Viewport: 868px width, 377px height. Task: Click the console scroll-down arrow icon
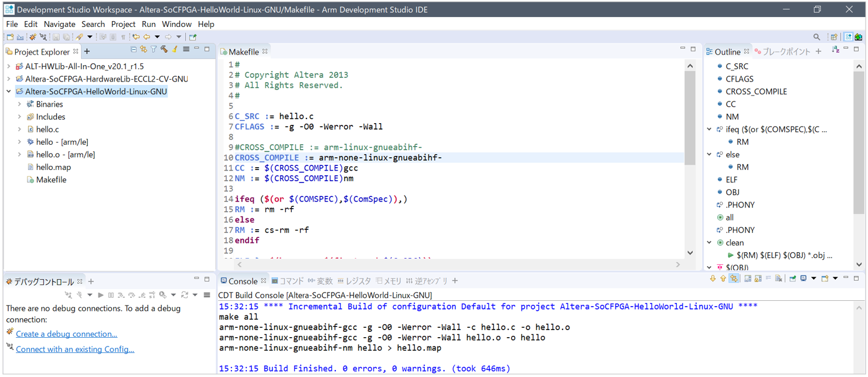[x=713, y=279]
